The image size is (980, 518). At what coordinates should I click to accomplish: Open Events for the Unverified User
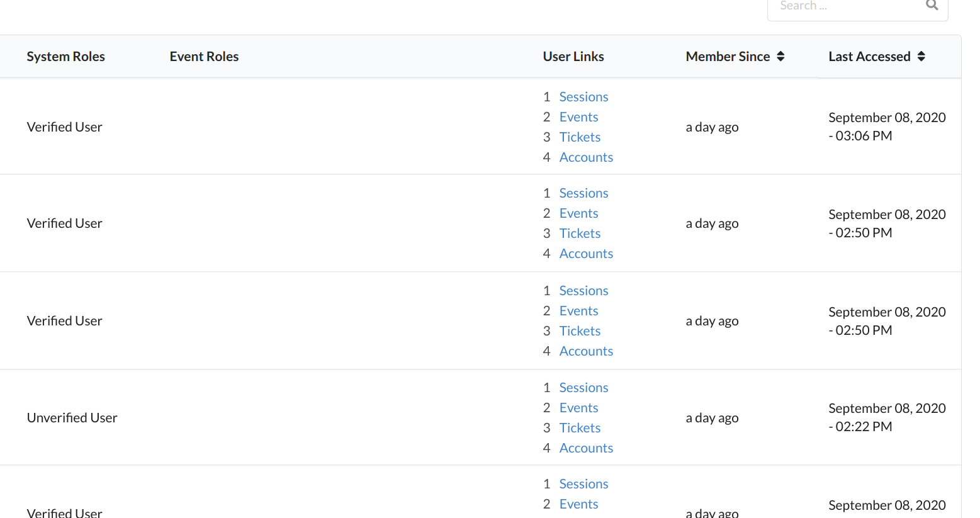579,408
